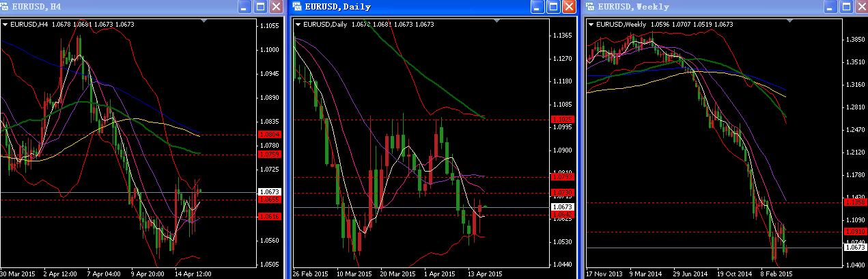
Task: Click the 10 Mar 2015 date on Daily axis
Action: pos(353,274)
